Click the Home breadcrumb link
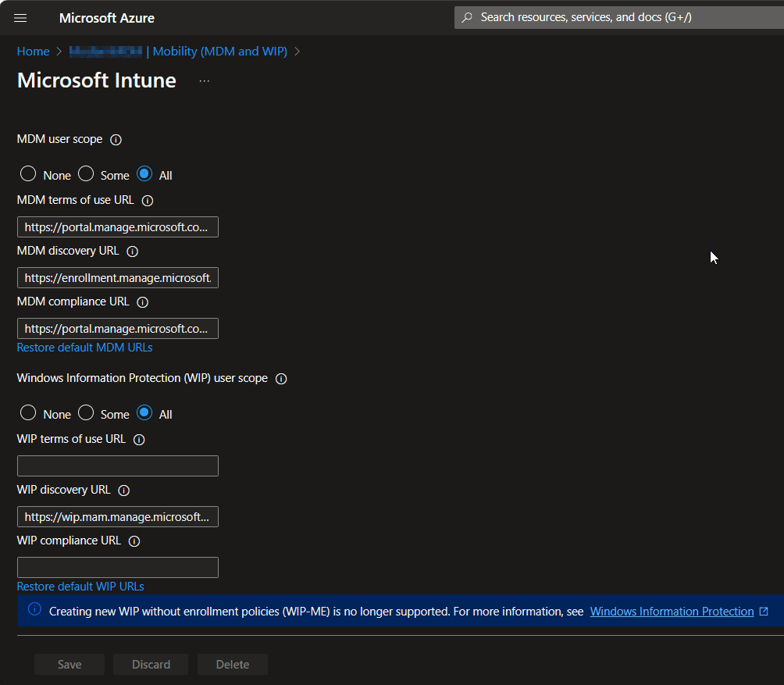The height and width of the screenshot is (685, 784). point(33,51)
